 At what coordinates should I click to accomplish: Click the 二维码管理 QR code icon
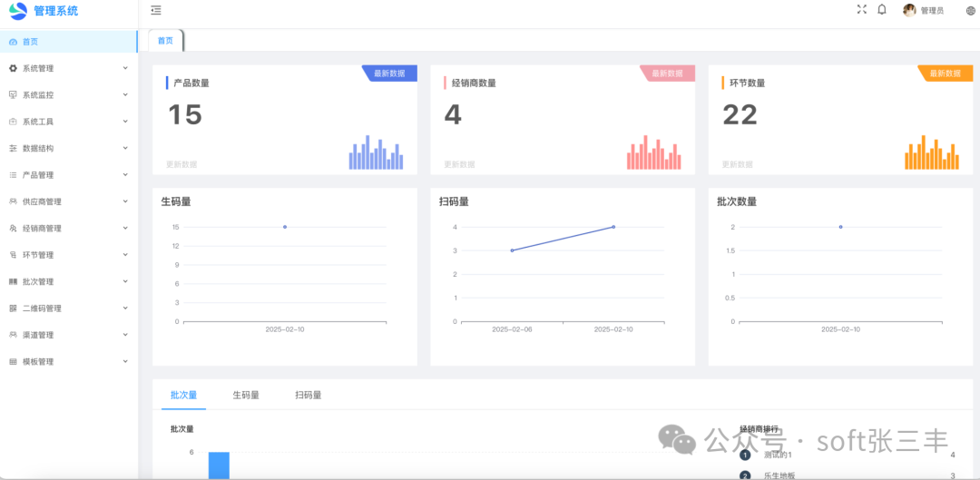tap(13, 309)
